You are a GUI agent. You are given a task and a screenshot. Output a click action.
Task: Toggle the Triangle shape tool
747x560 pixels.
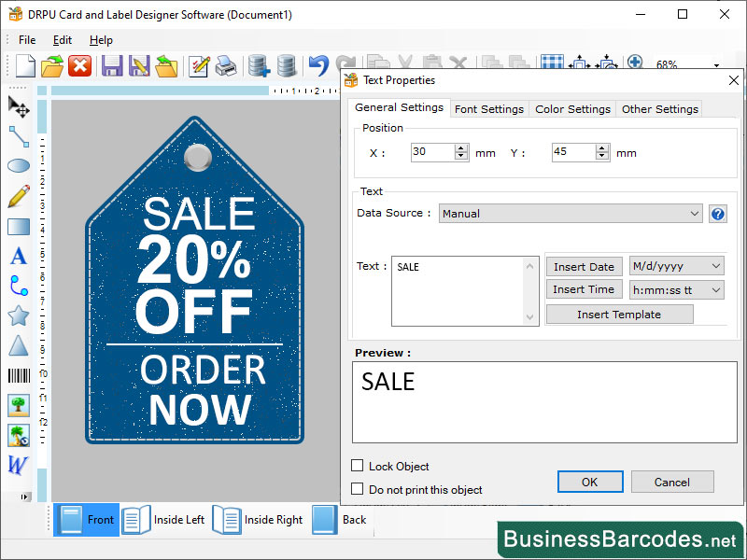click(19, 345)
